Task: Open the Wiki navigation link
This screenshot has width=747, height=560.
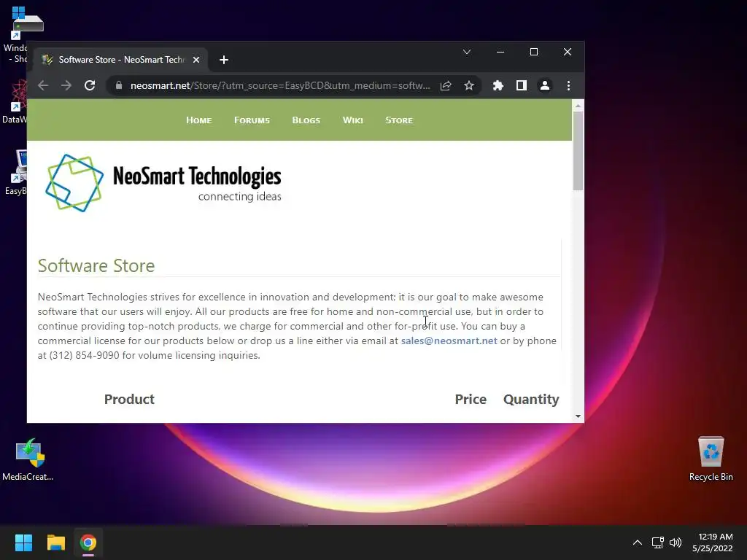Action: coord(352,120)
